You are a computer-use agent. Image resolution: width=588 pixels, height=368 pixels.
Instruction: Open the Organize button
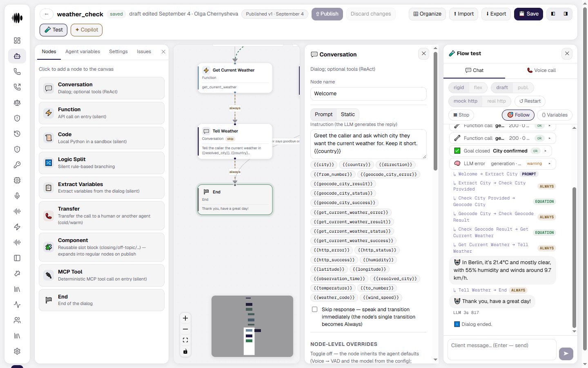point(427,14)
